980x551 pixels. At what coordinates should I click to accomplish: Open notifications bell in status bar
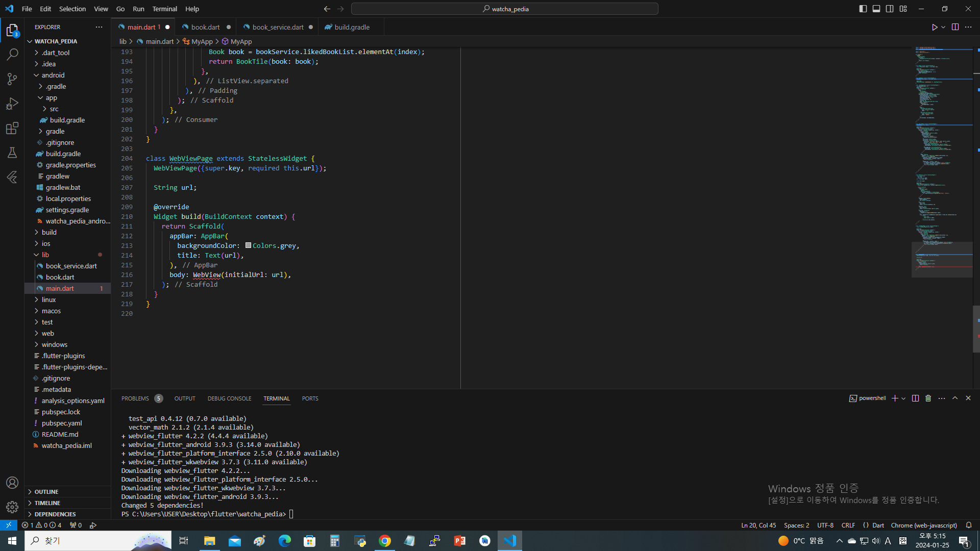click(x=969, y=525)
